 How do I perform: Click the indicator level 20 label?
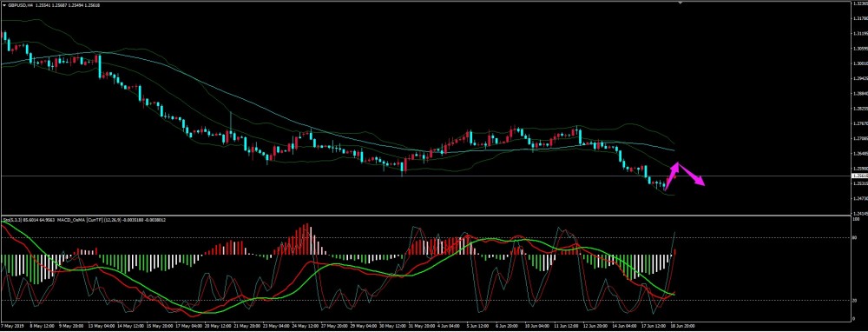tap(856, 301)
